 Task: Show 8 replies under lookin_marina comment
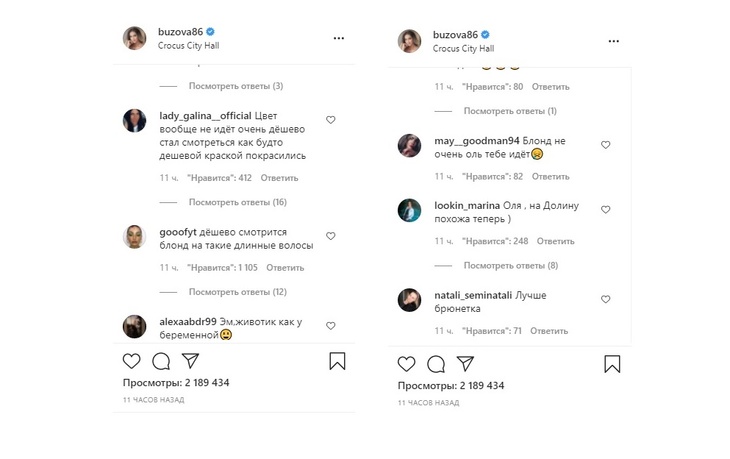[511, 265]
